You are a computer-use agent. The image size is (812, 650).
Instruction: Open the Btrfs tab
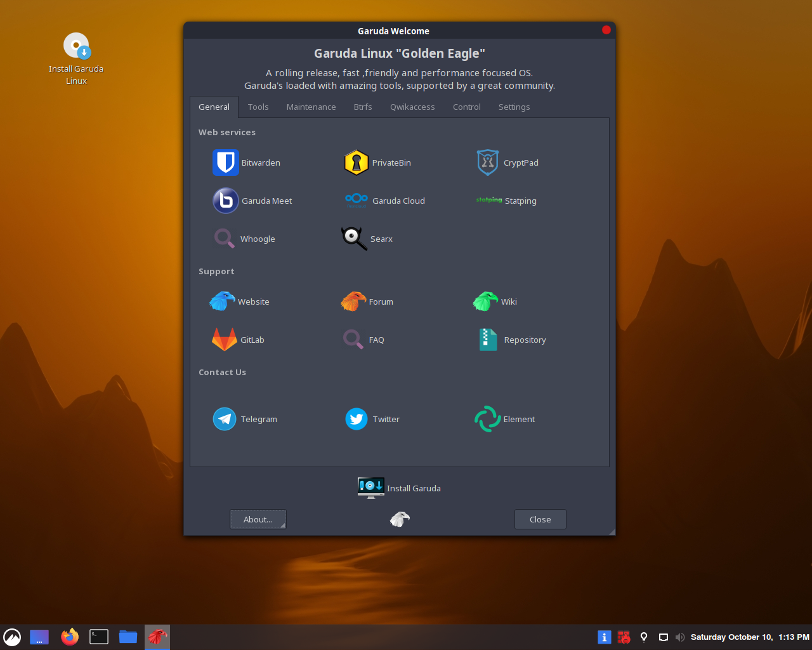[363, 107]
